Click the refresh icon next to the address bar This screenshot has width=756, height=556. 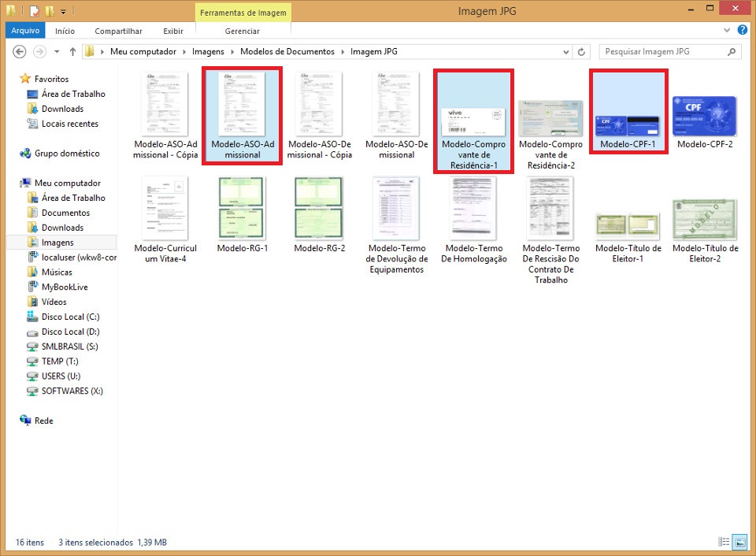[580, 52]
